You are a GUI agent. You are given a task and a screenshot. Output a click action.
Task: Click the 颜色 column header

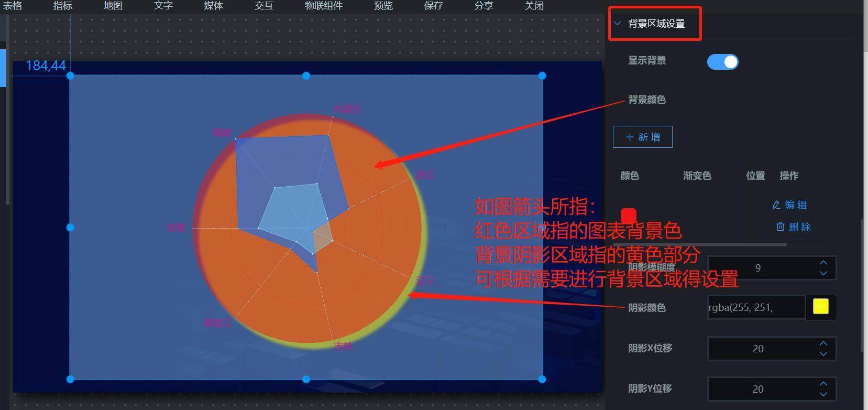pyautogui.click(x=630, y=176)
